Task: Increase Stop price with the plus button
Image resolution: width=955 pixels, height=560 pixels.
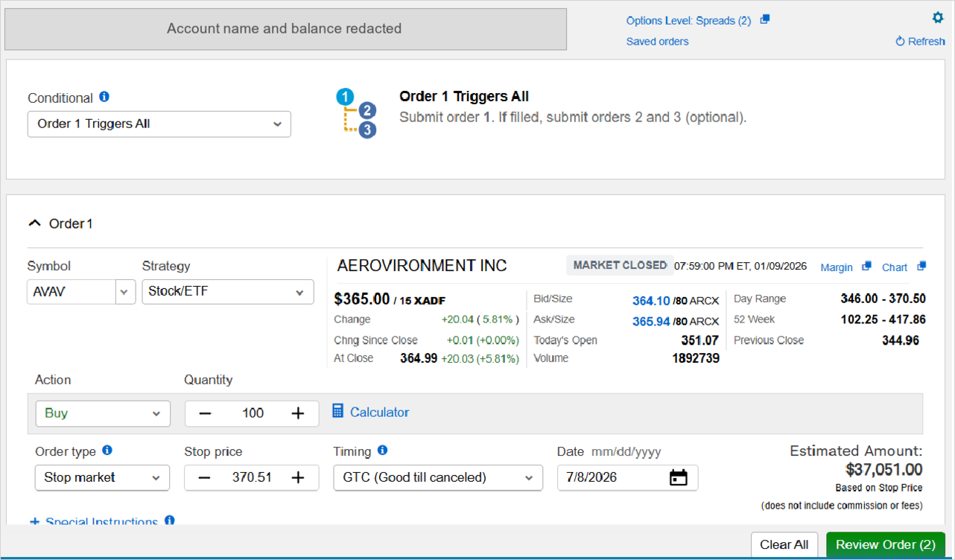Action: (x=298, y=477)
